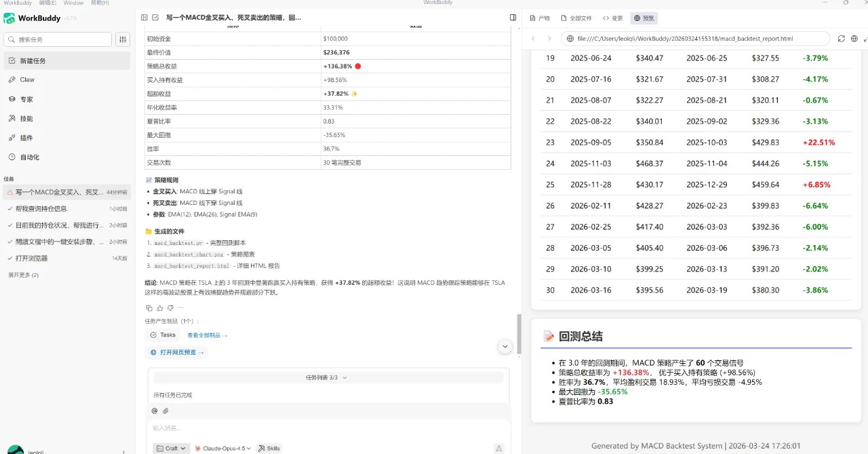Open the 打开浏览器 task
The image size is (868, 454).
pyautogui.click(x=66, y=258)
